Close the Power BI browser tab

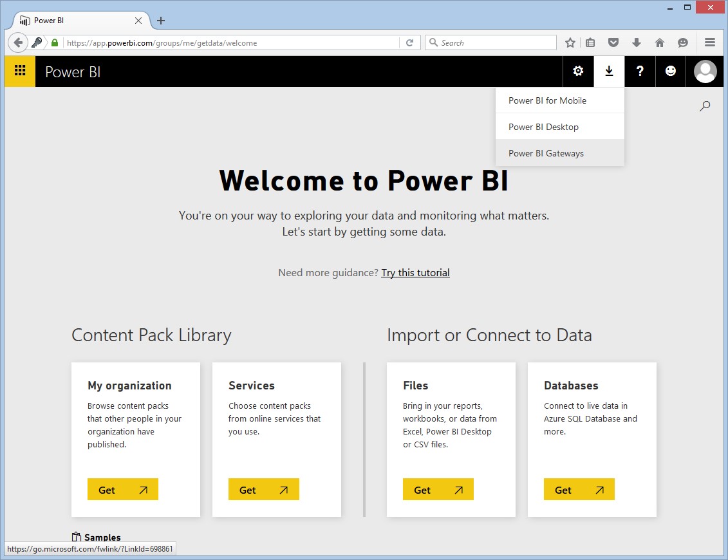pos(138,21)
